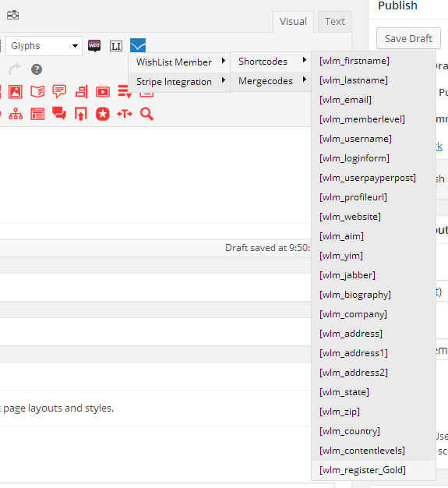
Task: Click the red magnifying glass search icon
Action: point(146,114)
